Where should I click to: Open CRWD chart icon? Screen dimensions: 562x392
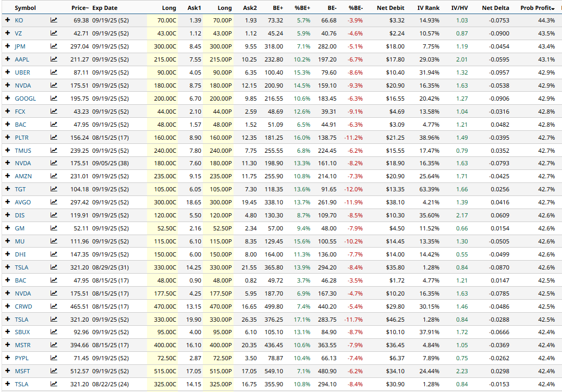[x=54, y=307]
